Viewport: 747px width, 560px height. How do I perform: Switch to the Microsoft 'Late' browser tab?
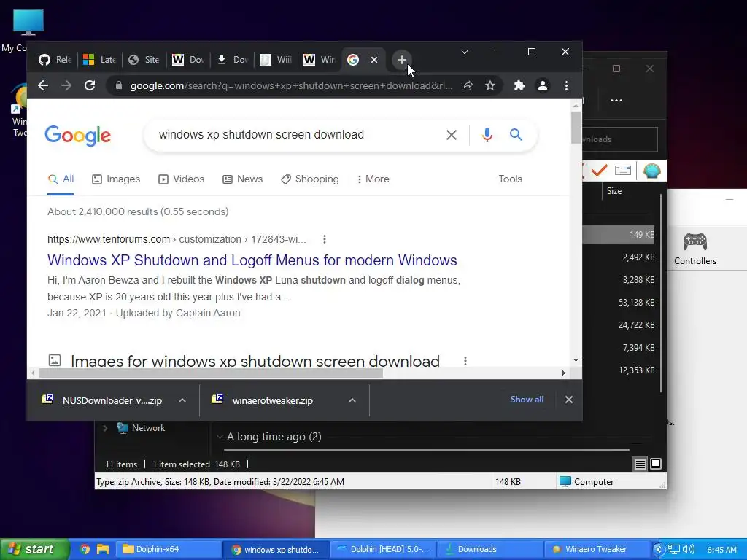[99, 60]
